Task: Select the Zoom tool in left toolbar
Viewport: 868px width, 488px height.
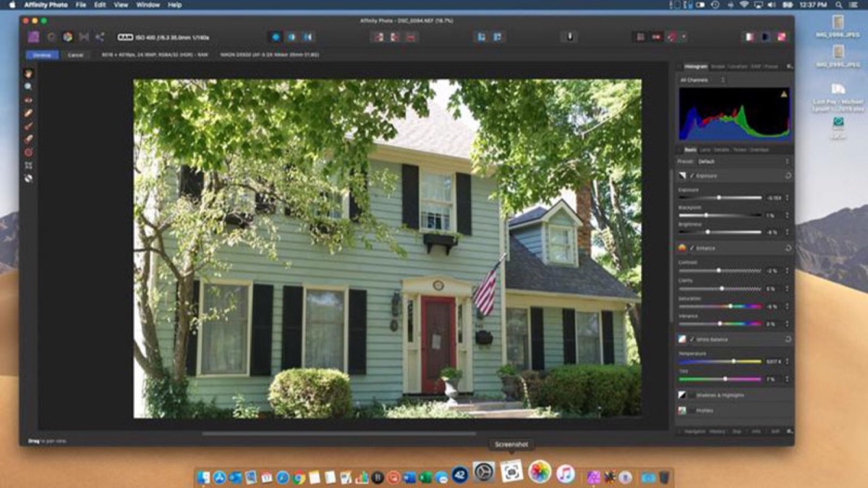Action: [28, 86]
